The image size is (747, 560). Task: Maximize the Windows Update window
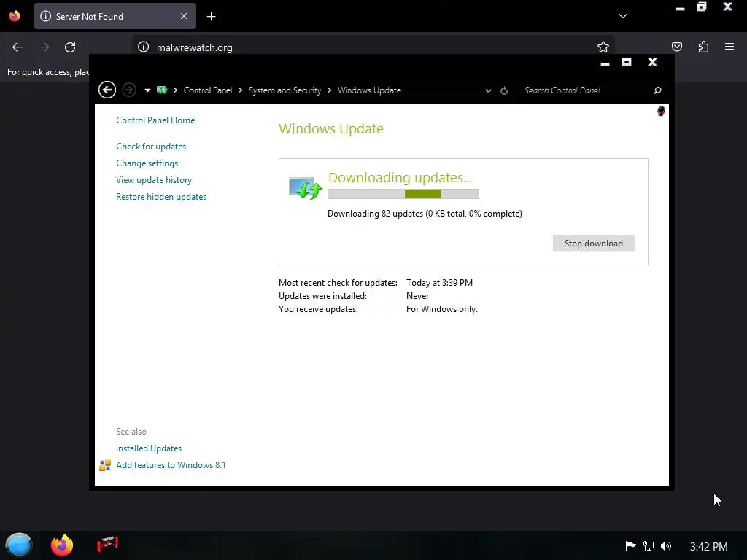(x=627, y=62)
